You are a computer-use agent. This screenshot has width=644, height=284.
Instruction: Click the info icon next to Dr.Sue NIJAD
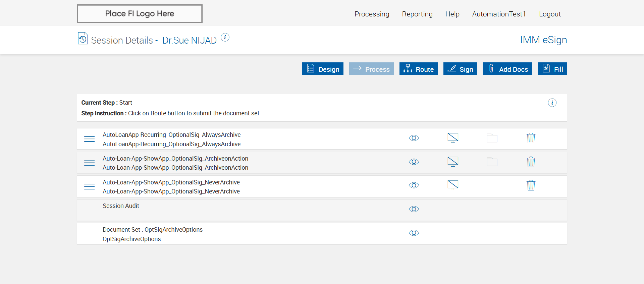tap(225, 38)
